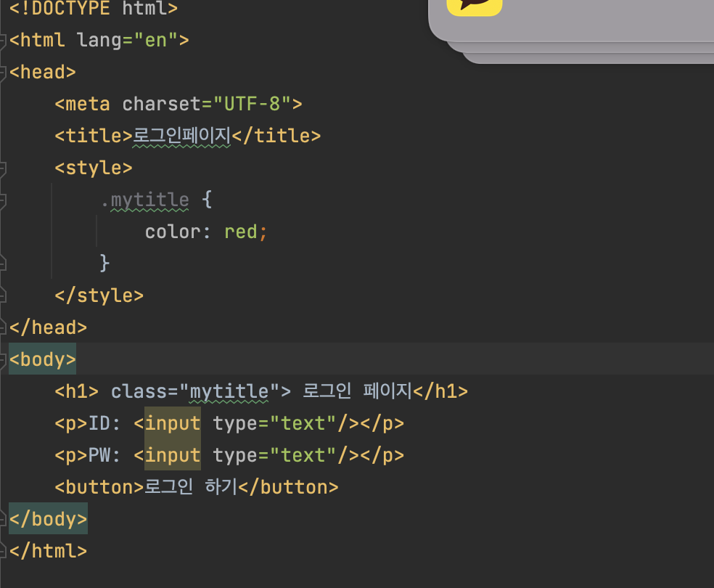Click the highlighted </body> tag
The image size is (714, 588).
click(49, 519)
